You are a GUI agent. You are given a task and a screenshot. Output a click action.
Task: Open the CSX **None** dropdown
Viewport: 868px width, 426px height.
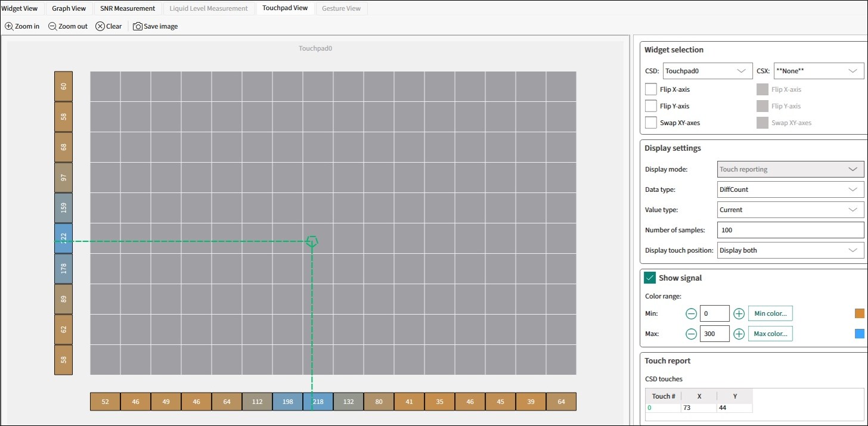pos(819,70)
